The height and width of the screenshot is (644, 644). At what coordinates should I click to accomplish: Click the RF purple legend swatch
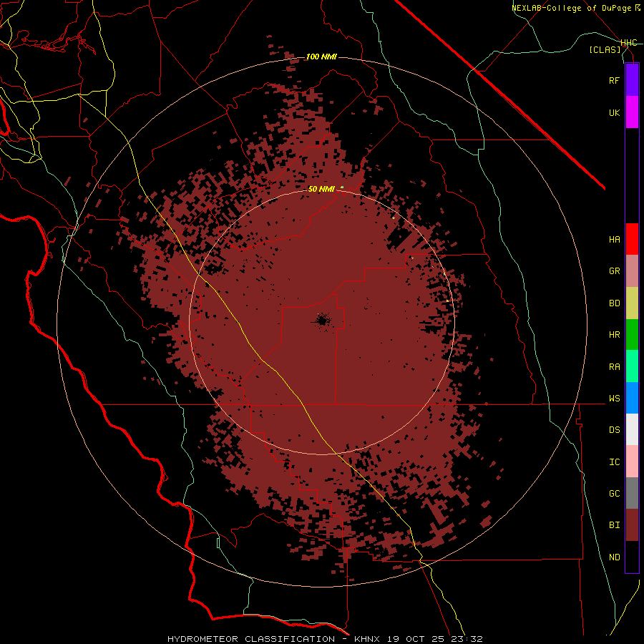(x=632, y=80)
